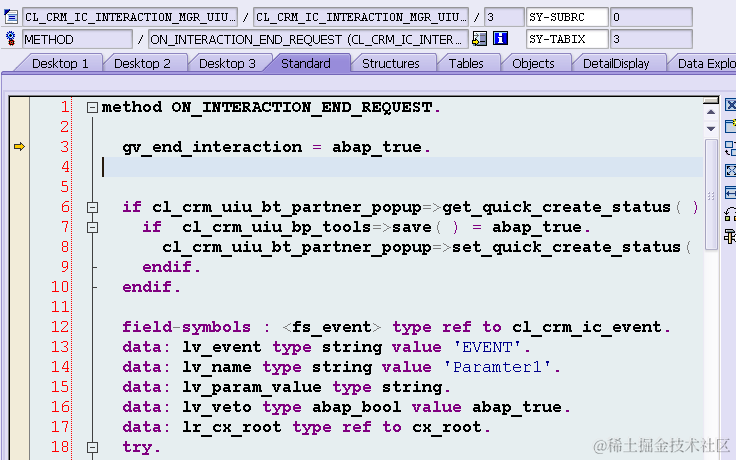
Task: Switch to the Desktop 1 tab
Action: (60, 63)
